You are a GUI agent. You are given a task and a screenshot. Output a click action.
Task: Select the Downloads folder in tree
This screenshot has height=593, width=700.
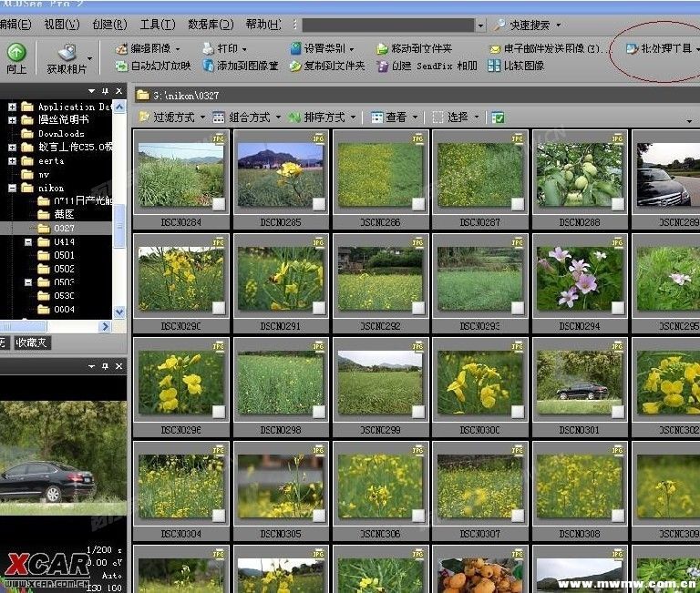[53, 133]
